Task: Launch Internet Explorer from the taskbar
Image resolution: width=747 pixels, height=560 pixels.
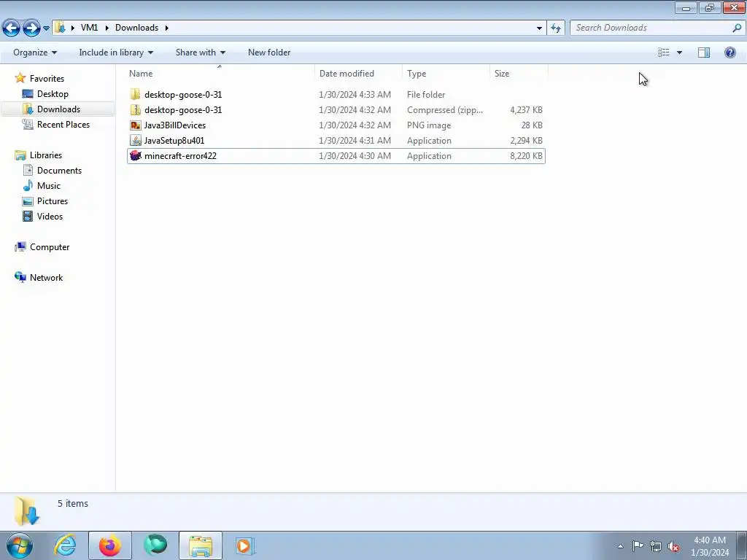Action: [x=65, y=545]
